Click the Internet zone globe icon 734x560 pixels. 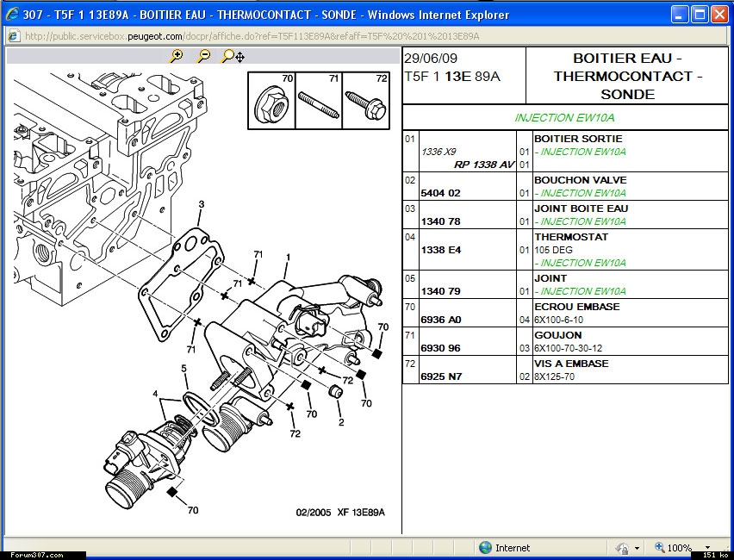click(x=486, y=548)
